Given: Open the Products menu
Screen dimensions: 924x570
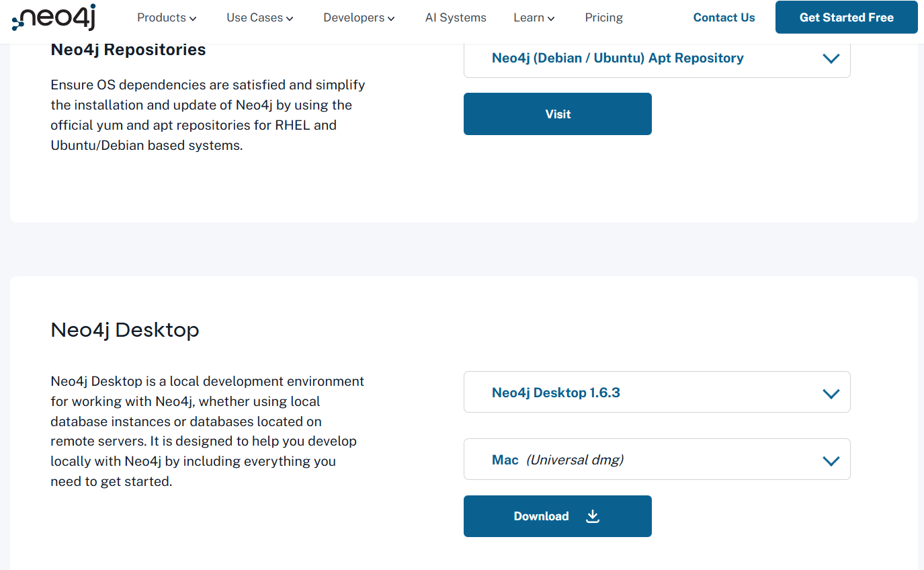Looking at the screenshot, I should 161,17.
